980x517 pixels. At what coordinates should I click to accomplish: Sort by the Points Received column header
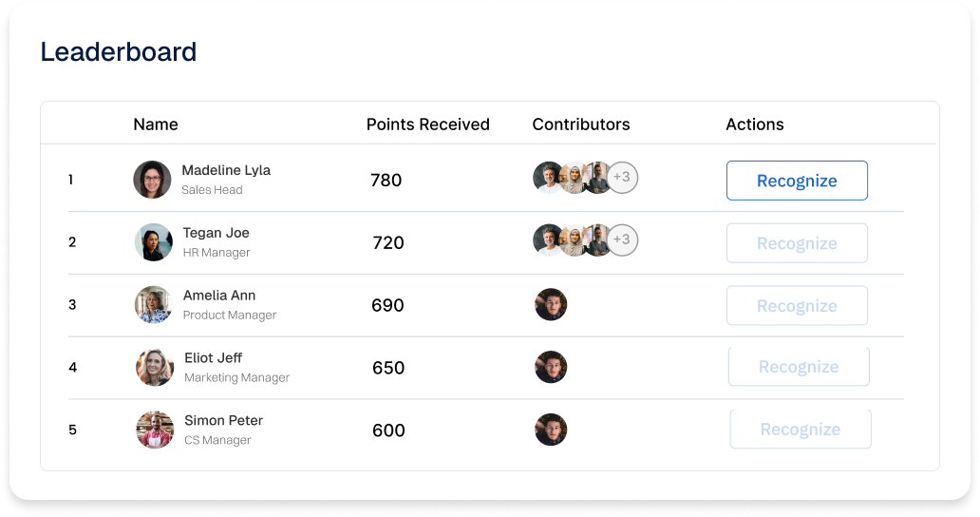tap(427, 124)
